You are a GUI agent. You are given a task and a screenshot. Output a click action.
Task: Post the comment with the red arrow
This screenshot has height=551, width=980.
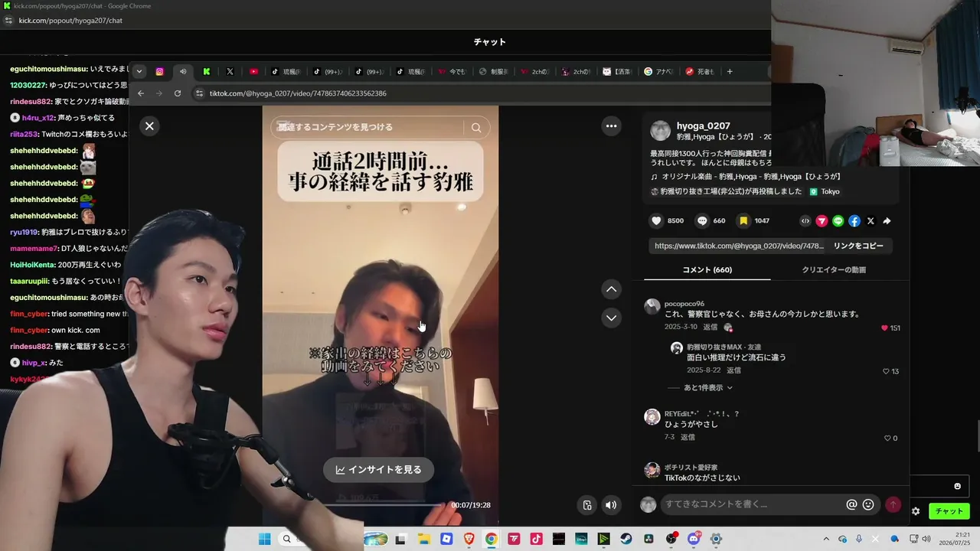[x=893, y=504]
